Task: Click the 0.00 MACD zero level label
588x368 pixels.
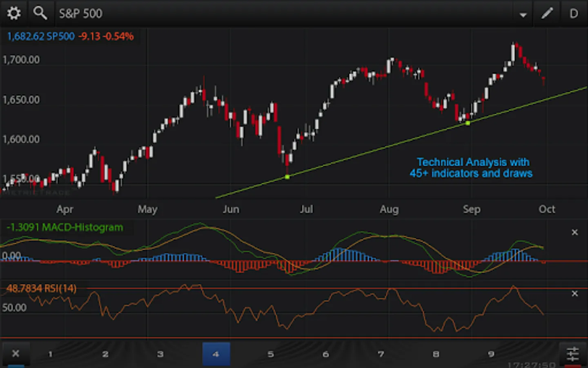Action: [11, 256]
